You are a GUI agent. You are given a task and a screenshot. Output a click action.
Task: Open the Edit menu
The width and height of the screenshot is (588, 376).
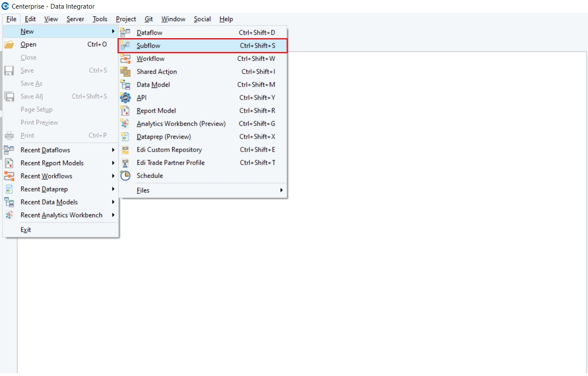(30, 19)
